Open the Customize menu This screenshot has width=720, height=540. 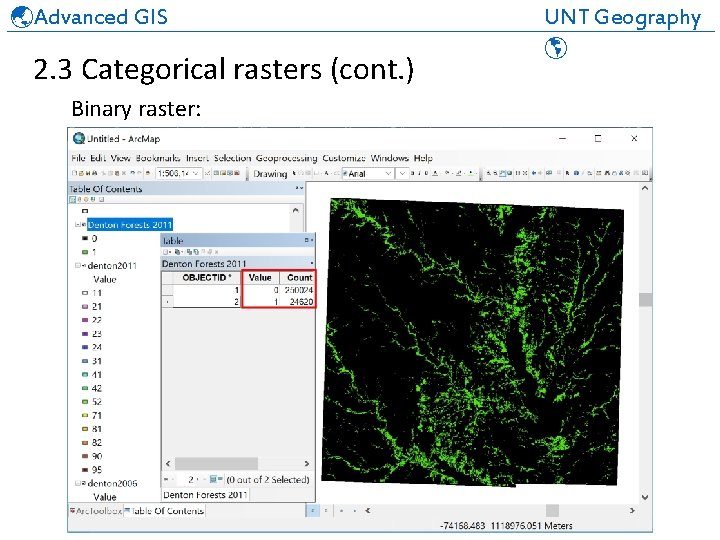pos(344,158)
